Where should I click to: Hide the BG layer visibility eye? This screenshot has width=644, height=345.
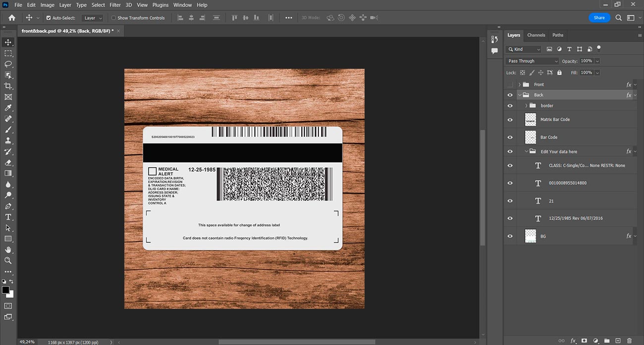(510, 236)
